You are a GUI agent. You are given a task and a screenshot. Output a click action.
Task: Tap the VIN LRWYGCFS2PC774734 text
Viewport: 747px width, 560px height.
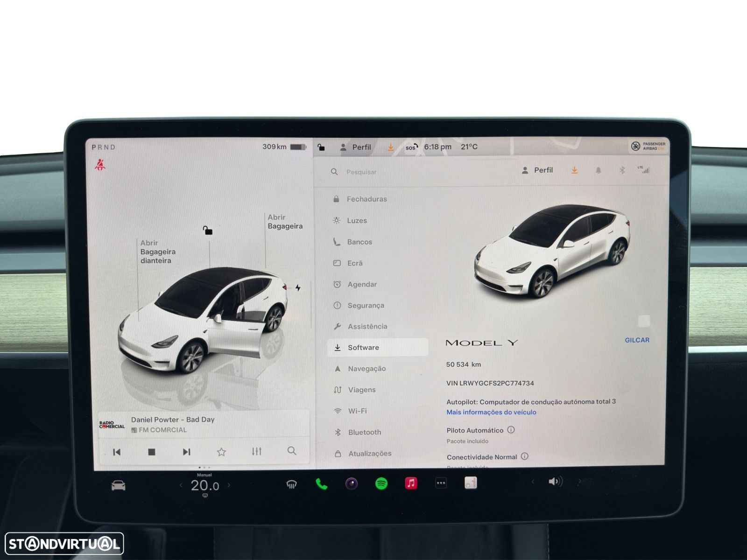(490, 383)
